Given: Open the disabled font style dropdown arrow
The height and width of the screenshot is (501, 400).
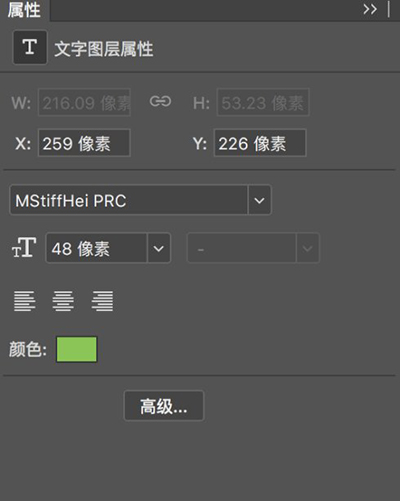Looking at the screenshot, I should [x=307, y=248].
